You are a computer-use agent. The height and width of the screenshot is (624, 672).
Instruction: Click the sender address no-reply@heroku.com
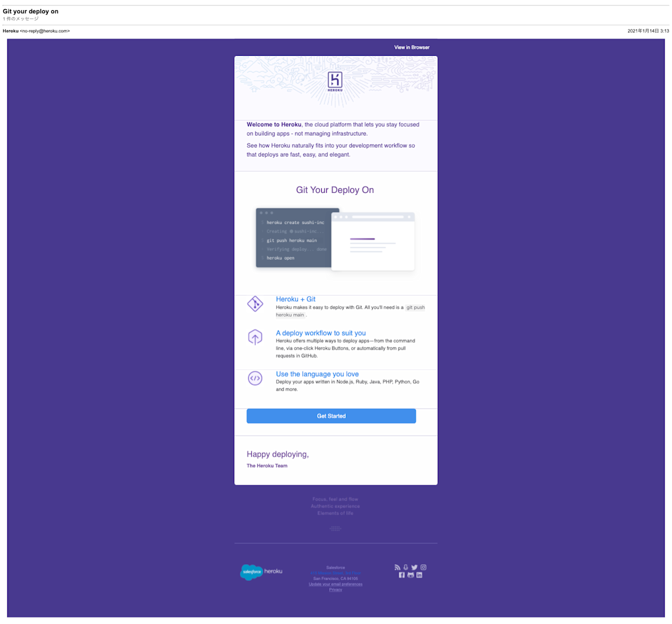45,31
